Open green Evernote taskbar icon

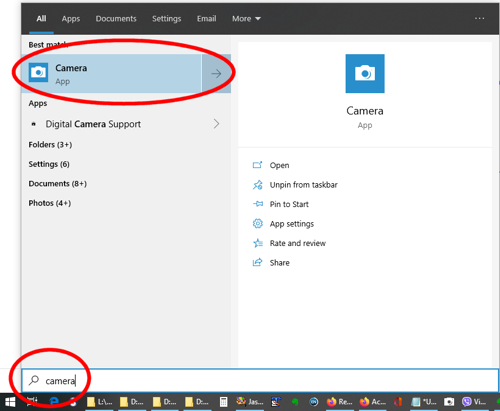pos(295,402)
